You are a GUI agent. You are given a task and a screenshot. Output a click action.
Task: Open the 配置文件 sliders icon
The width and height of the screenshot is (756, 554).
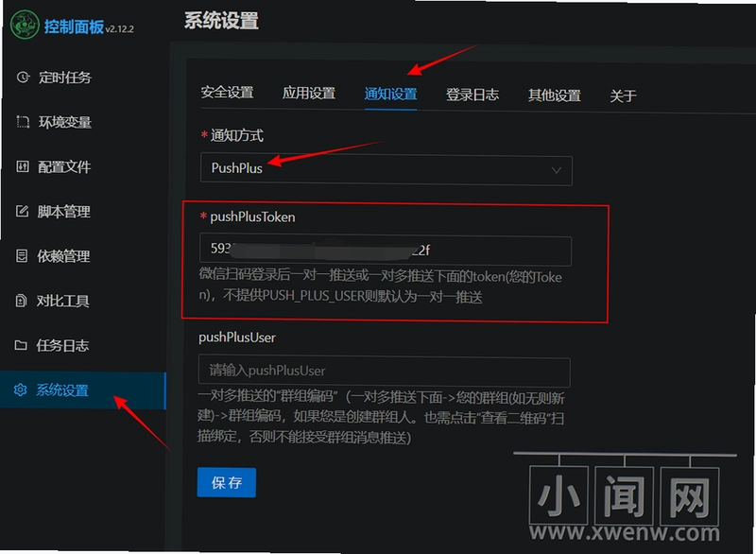click(22, 166)
